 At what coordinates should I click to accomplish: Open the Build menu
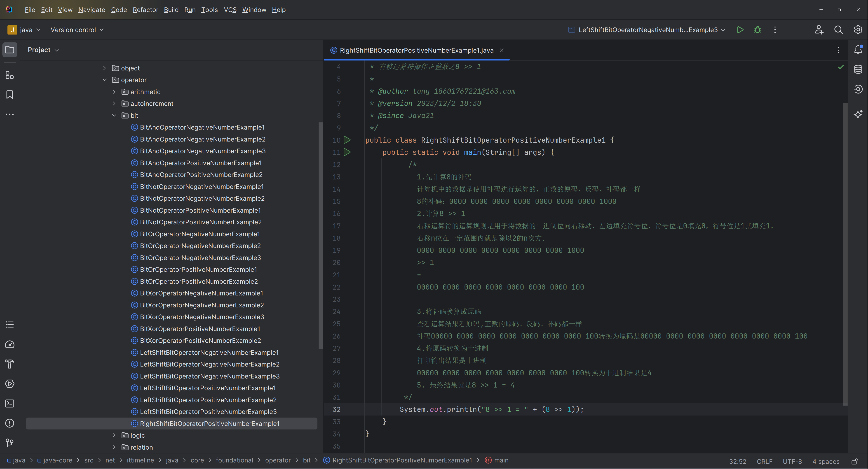click(x=171, y=10)
